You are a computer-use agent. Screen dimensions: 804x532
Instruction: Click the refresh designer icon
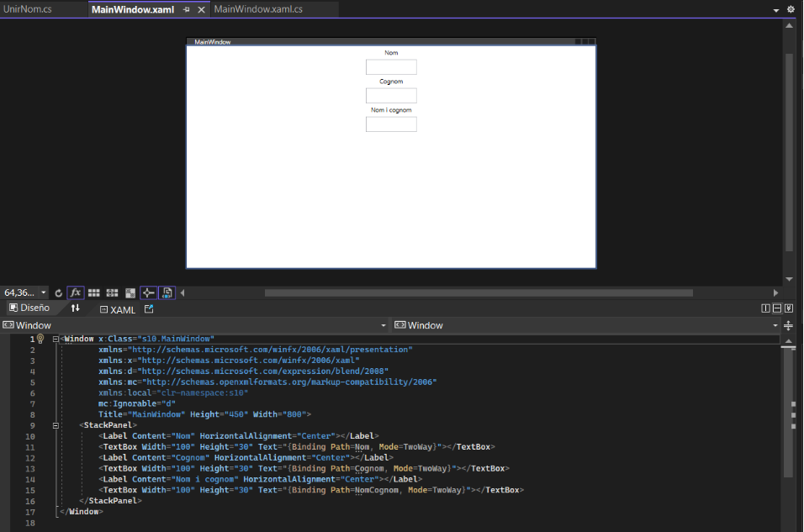[x=59, y=293]
